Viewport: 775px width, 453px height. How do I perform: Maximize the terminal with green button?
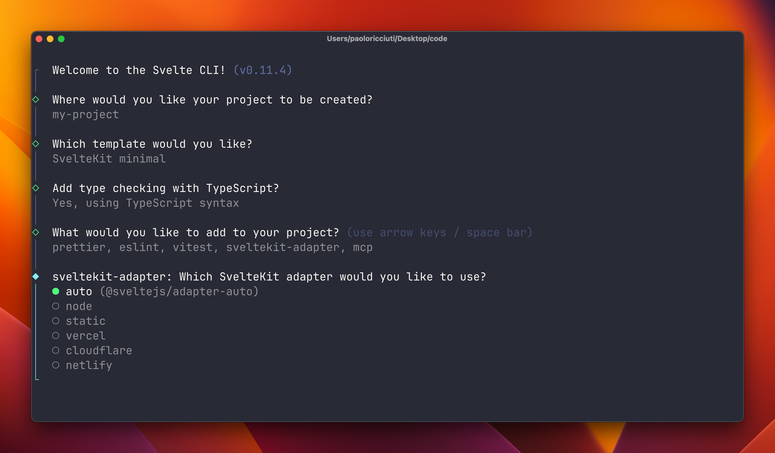coord(61,39)
